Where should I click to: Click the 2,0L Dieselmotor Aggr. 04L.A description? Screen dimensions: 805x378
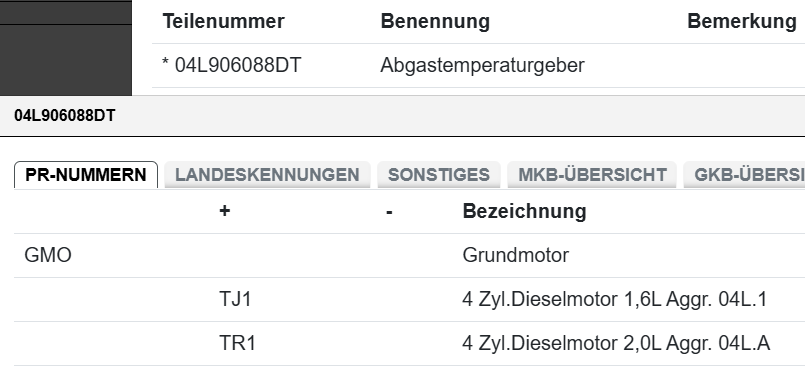(x=616, y=344)
